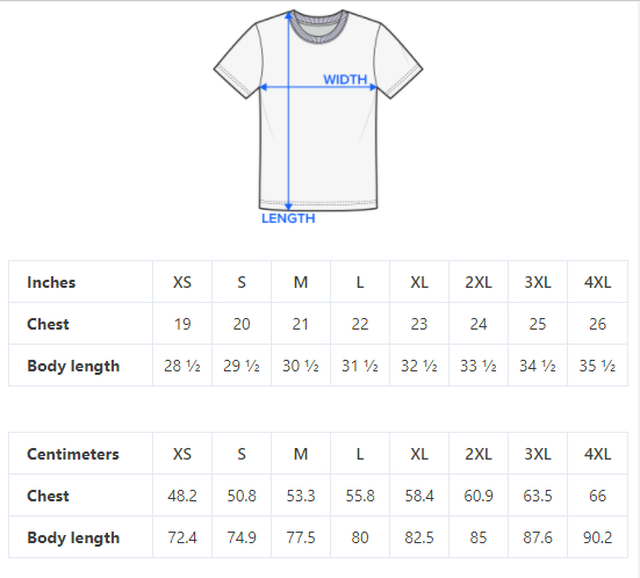Viewport: 640px width, 578px height.
Task: Click the T-shirt illustration image
Action: pos(318,116)
